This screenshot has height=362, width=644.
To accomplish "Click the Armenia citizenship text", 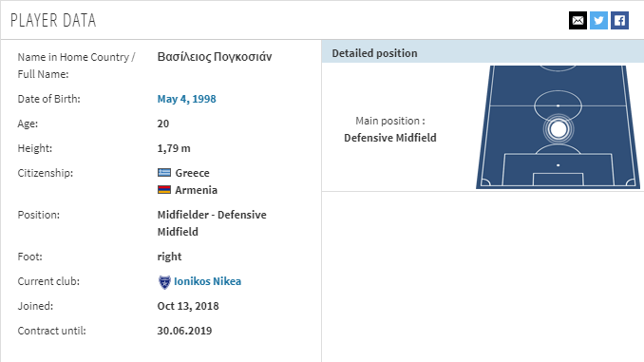I will click(196, 190).
